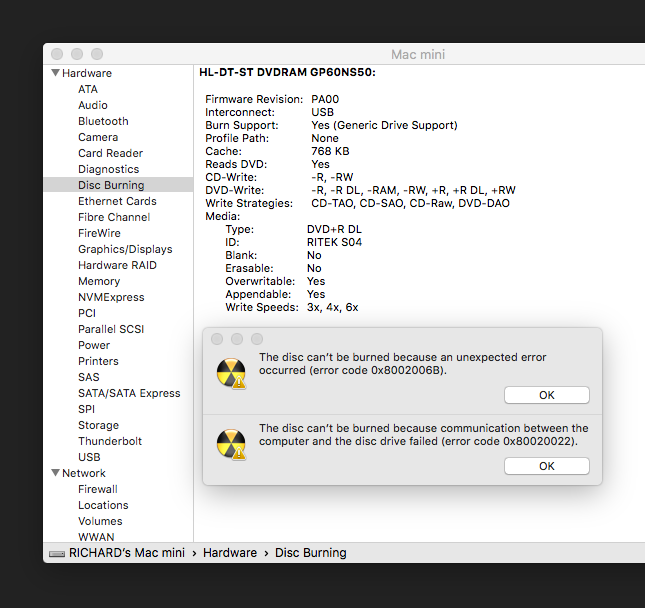Select Firewall under Network
This screenshot has width=645, height=608.
tap(98, 489)
